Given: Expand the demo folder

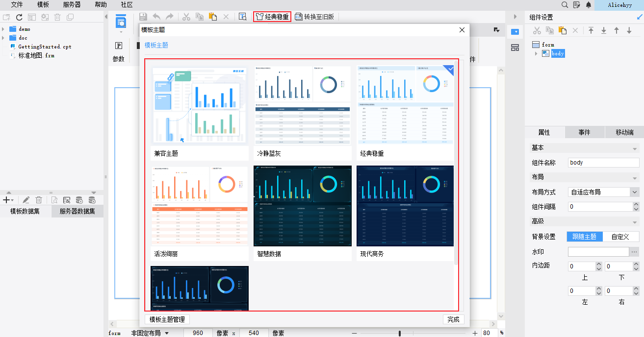Looking at the screenshot, I should pos(3,29).
